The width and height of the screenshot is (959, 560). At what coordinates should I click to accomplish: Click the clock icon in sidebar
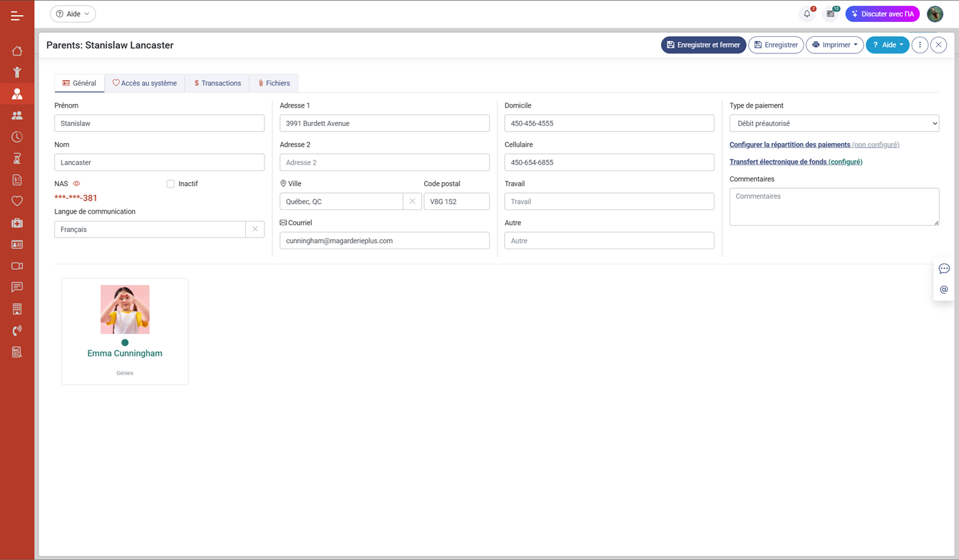click(x=17, y=137)
